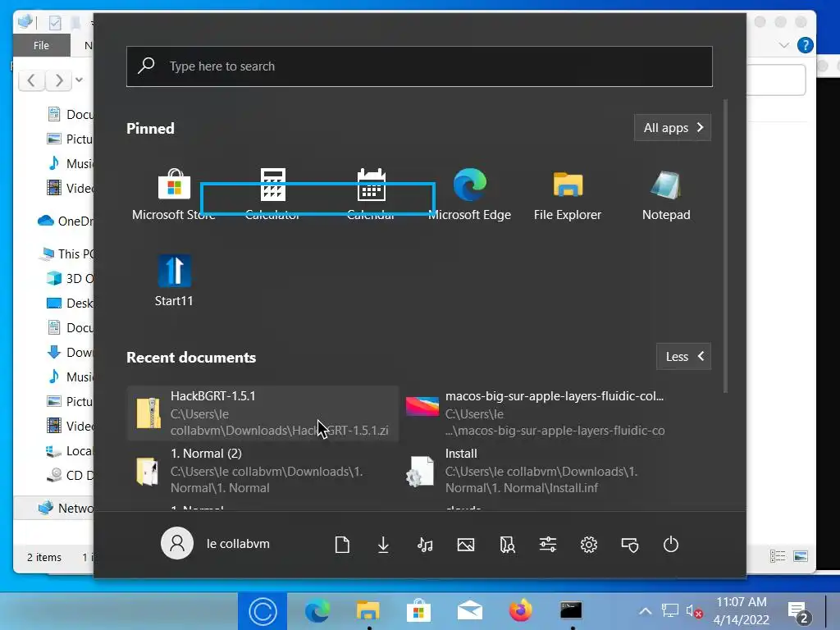
Task: Open the security shield icon in footer
Action: click(630, 545)
